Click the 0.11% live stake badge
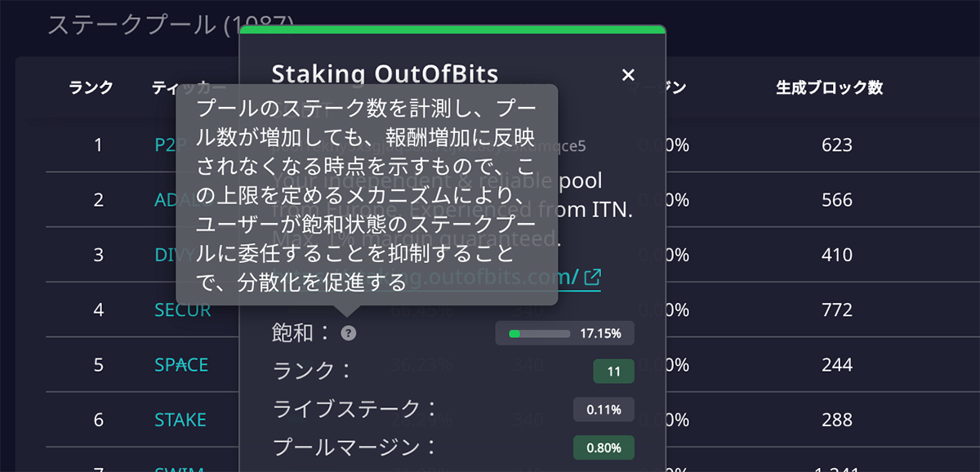Image resolution: width=980 pixels, height=472 pixels. (x=604, y=410)
